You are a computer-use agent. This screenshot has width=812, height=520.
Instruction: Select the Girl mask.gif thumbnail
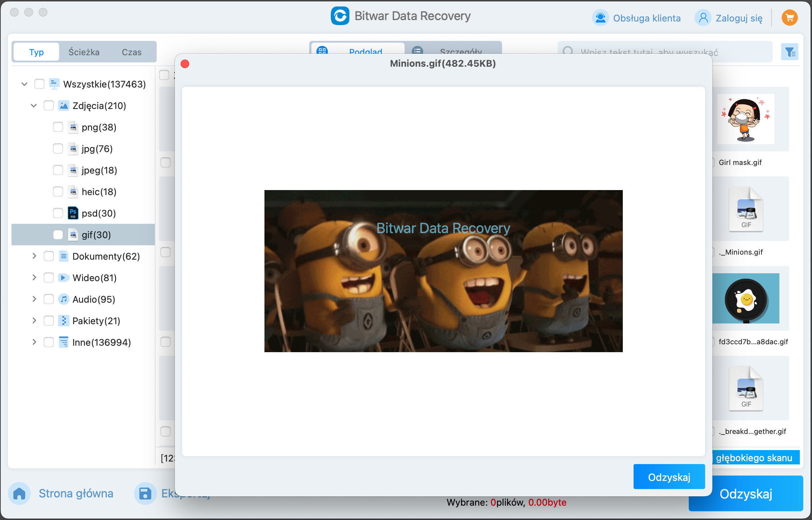coord(745,119)
